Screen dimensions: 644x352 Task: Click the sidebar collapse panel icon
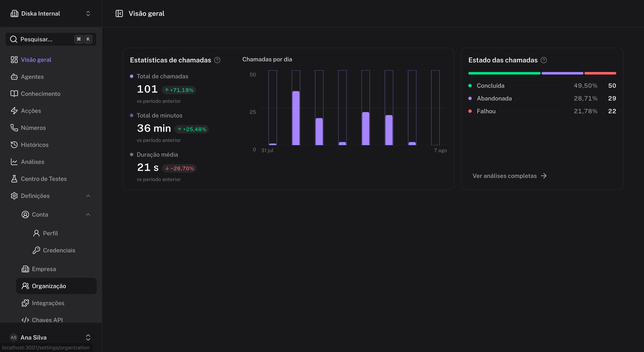119,14
